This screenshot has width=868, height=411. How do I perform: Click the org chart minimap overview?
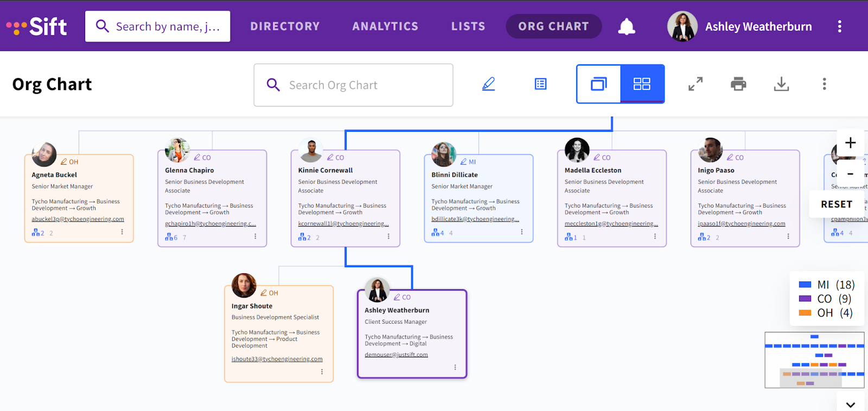(x=814, y=360)
